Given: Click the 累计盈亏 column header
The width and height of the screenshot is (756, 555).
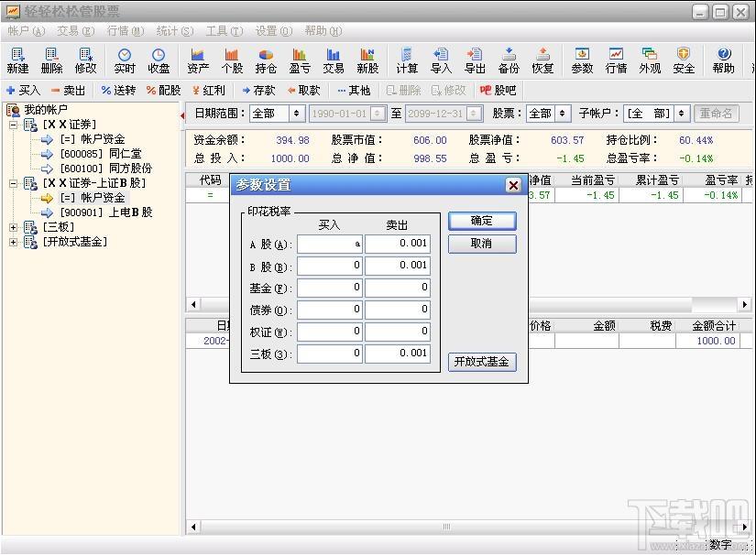Looking at the screenshot, I should 652,180.
